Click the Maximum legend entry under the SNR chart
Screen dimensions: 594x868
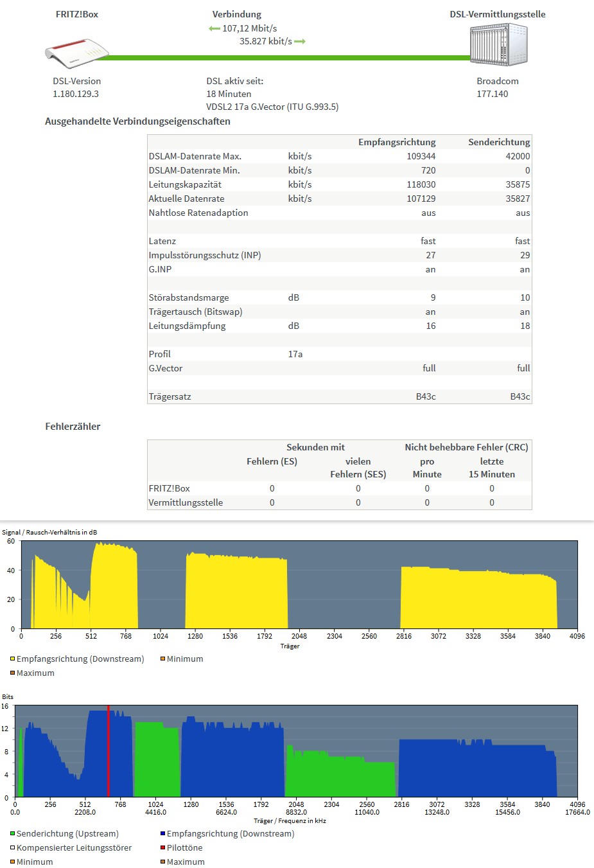(x=35, y=673)
